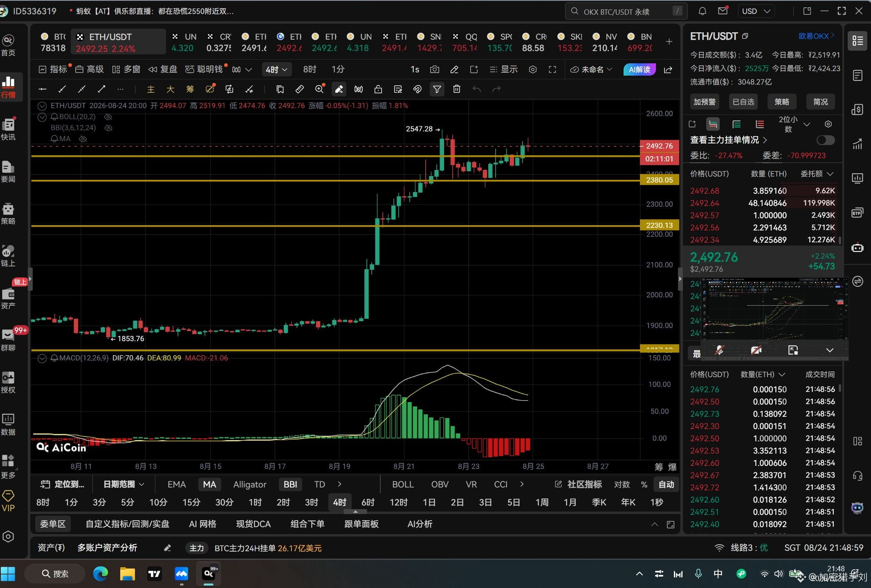
Task: Open the 要闻 headlines section
Action: (x=8, y=172)
